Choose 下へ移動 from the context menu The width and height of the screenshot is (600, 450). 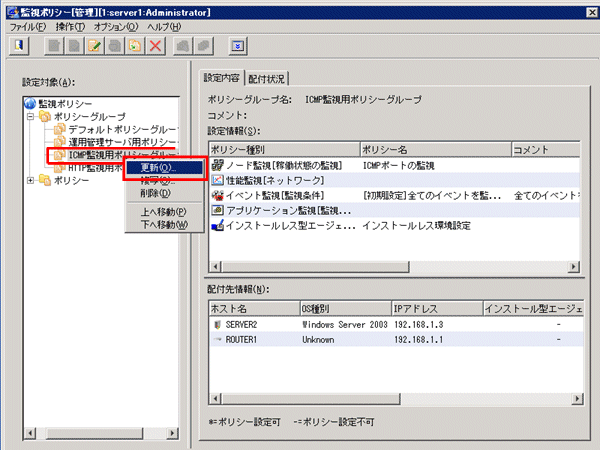click(x=160, y=225)
